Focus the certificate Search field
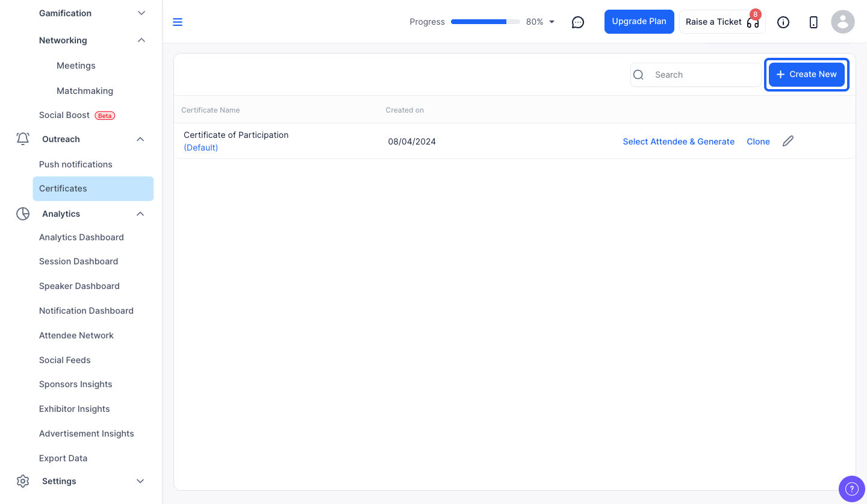This screenshot has height=504, width=867. coord(696,75)
